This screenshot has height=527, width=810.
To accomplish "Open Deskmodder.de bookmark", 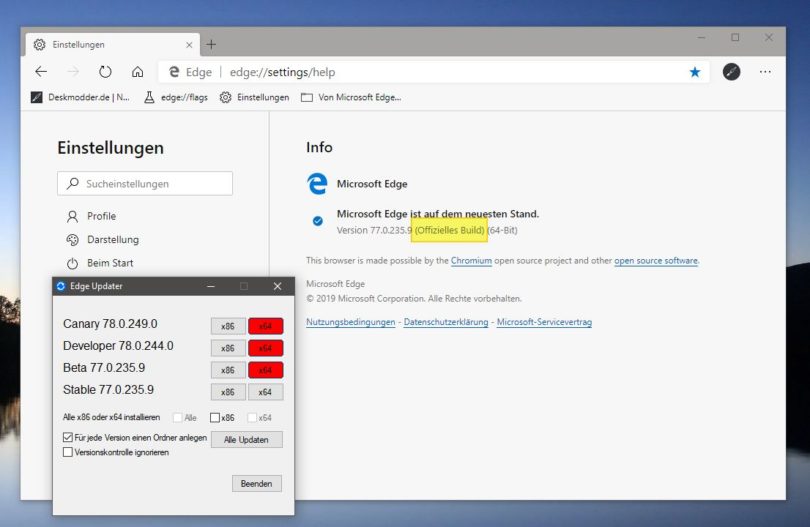I will [80, 97].
